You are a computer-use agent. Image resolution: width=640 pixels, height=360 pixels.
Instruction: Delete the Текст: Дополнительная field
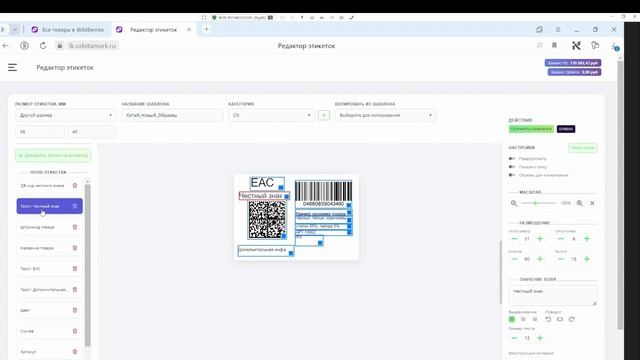click(x=75, y=289)
